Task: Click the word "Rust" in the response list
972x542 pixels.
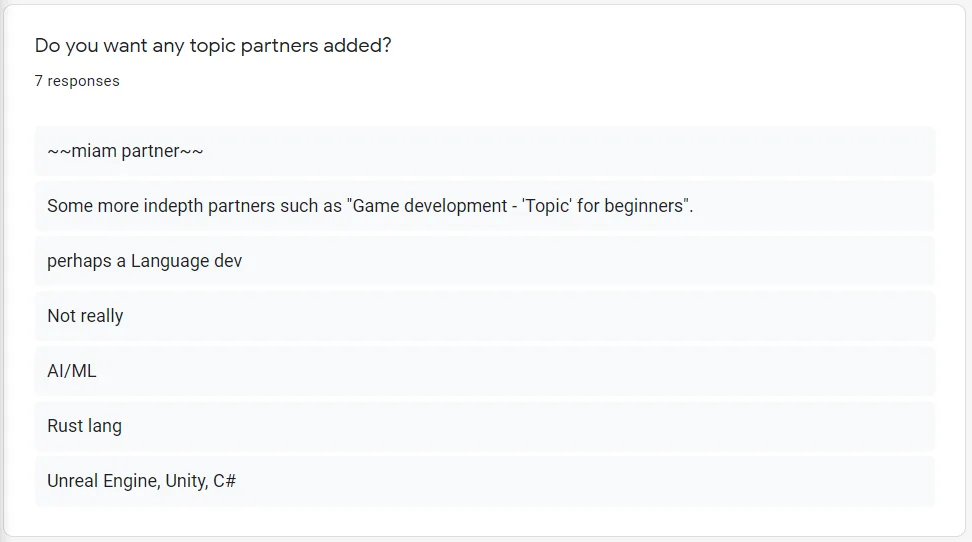Action: tap(65, 426)
